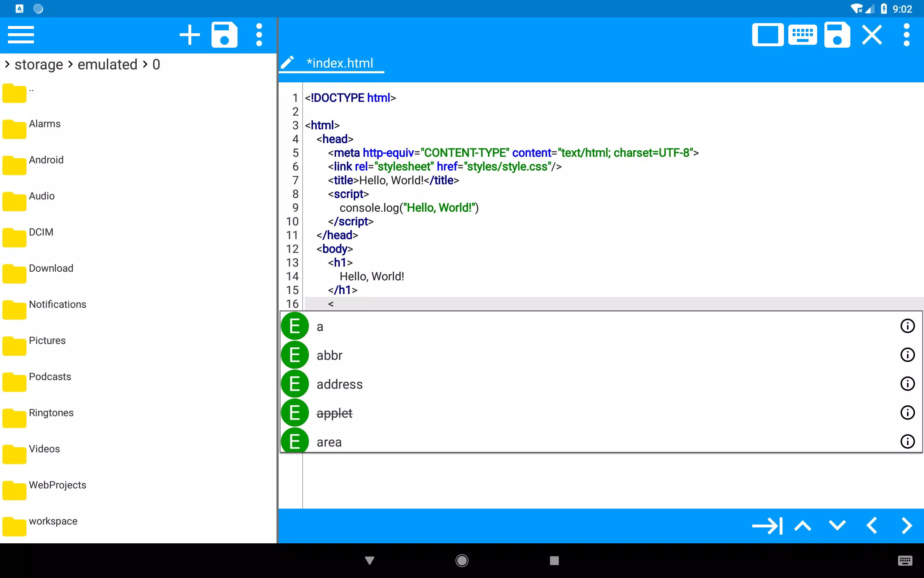The height and width of the screenshot is (578, 924).
Task: Save index.html using the editor save icon
Action: coord(837,35)
